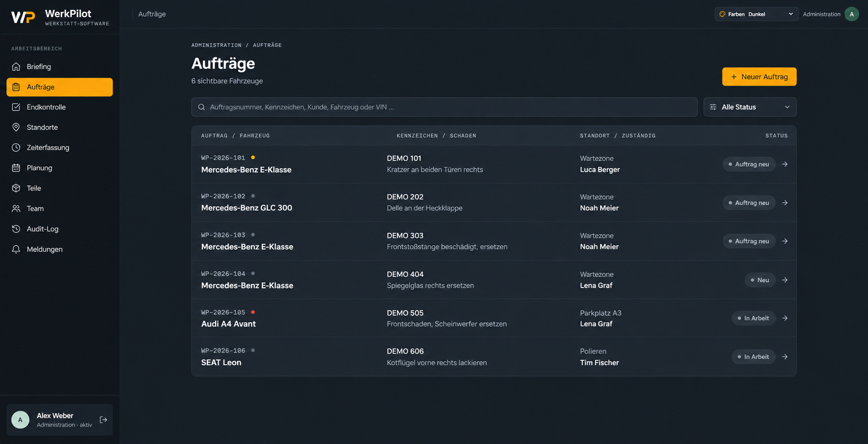Open Zeiterfassung via its clock icon
The height and width of the screenshot is (444, 868).
16,148
